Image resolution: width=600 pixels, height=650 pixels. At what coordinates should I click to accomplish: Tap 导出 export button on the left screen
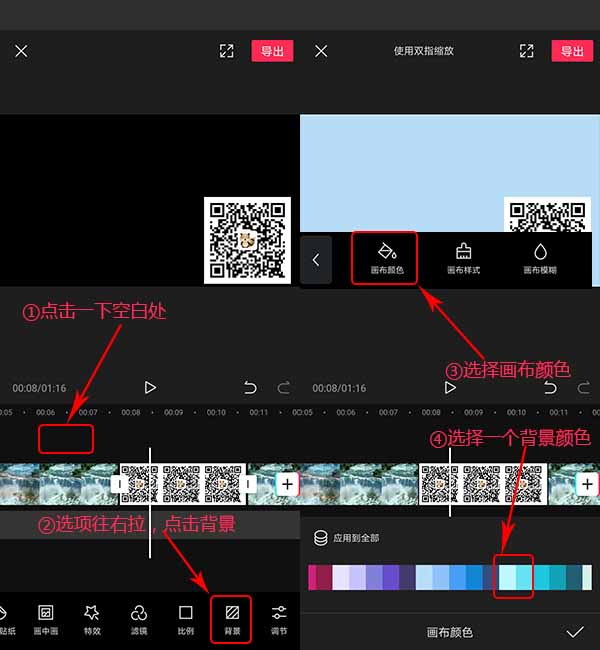coord(272,51)
